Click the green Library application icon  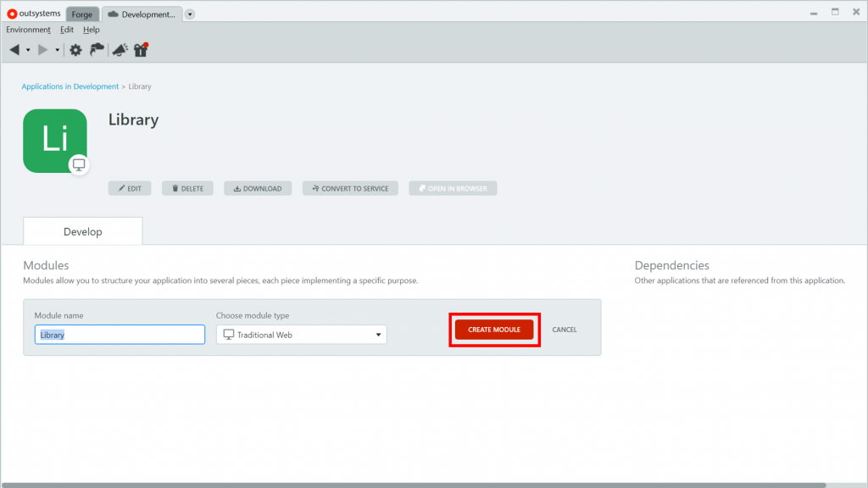[55, 141]
